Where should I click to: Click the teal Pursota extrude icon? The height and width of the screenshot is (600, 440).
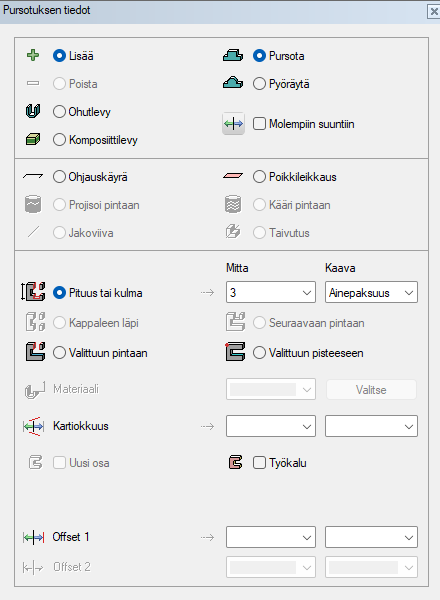233,55
